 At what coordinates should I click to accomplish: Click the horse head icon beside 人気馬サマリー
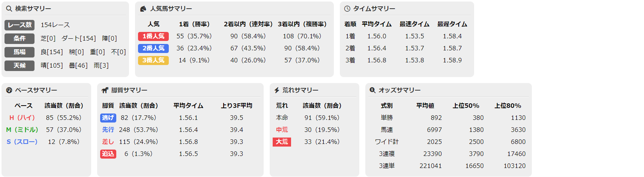click(143, 9)
